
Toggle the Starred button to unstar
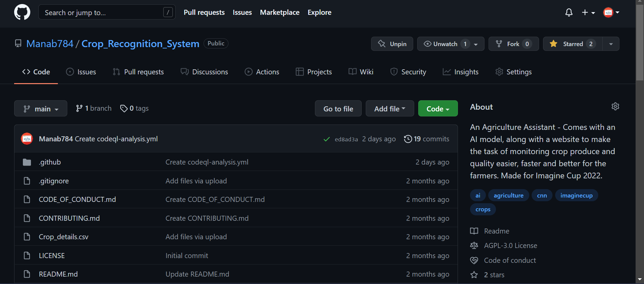pos(573,44)
